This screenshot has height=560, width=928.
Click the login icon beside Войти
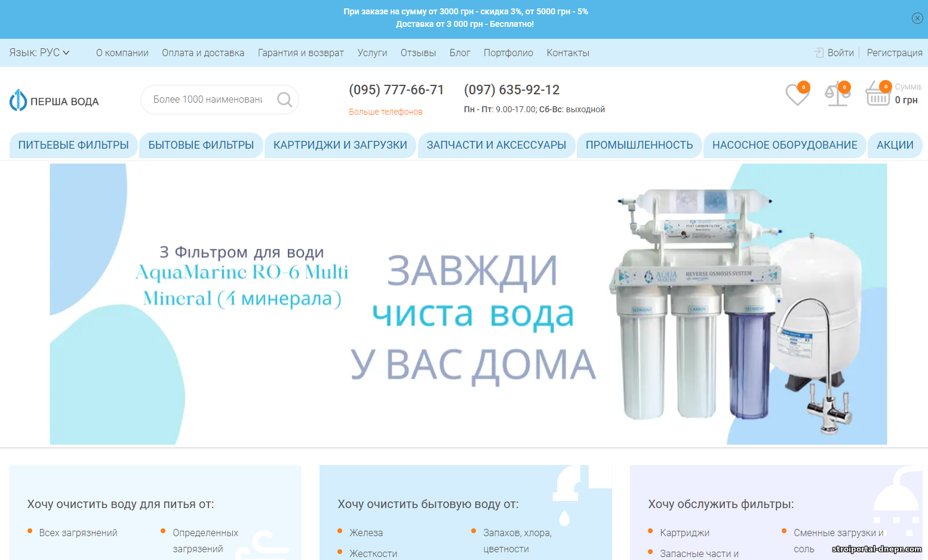click(x=819, y=53)
